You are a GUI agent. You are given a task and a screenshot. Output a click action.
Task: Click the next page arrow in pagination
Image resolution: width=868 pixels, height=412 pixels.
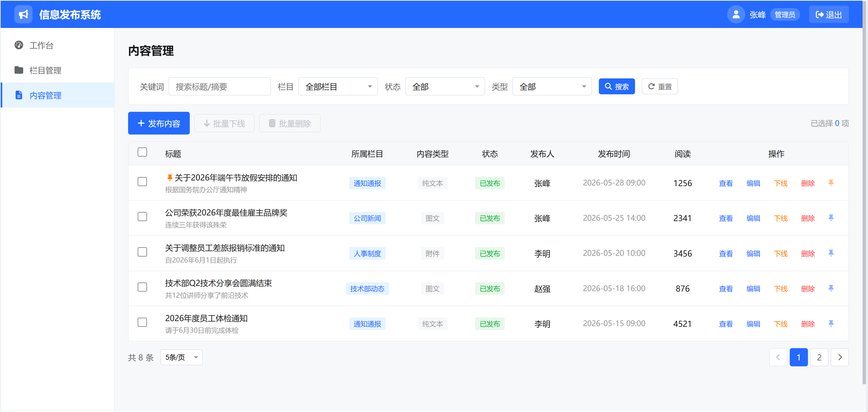pyautogui.click(x=840, y=357)
